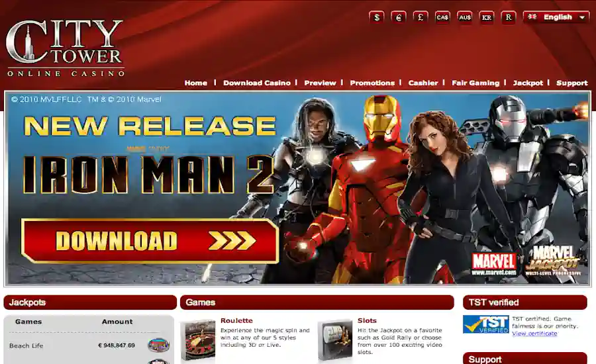This screenshot has height=364, width=596.
Task: Open the Download Casino menu item
Action: tap(257, 83)
